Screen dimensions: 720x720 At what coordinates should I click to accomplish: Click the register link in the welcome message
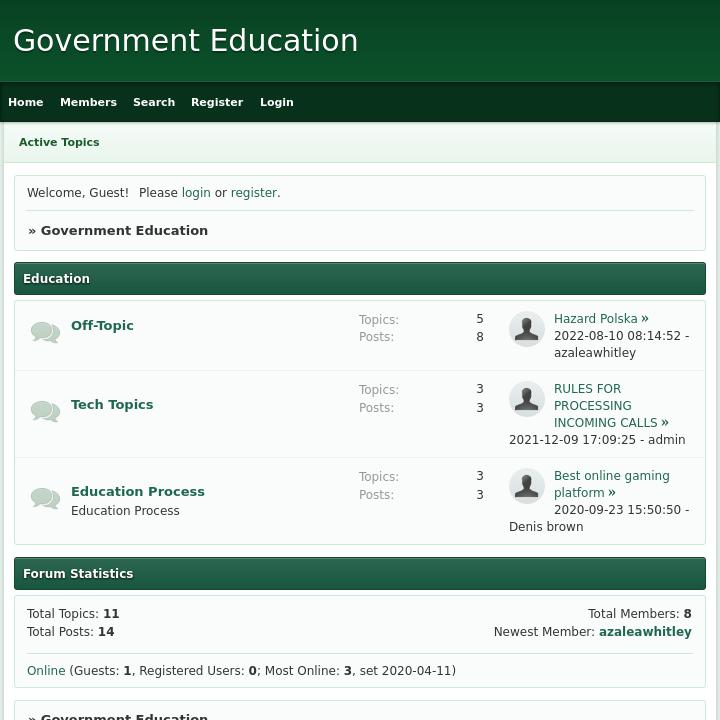click(254, 193)
